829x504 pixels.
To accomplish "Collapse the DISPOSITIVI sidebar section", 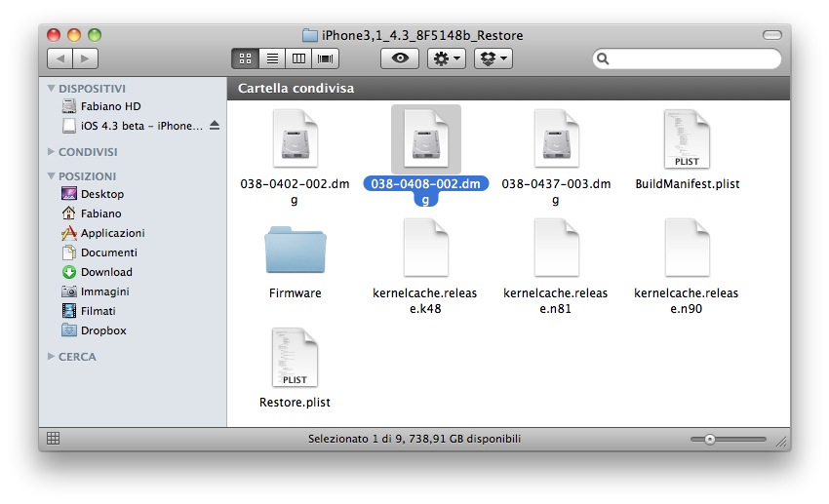I will pos(52,89).
